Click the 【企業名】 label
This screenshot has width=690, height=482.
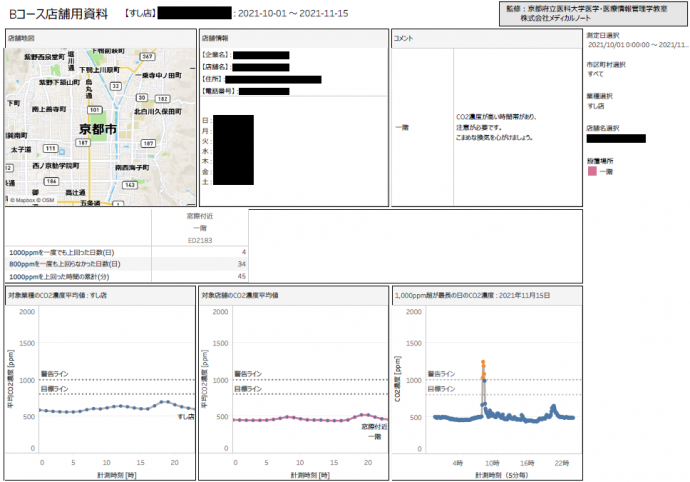pos(216,55)
